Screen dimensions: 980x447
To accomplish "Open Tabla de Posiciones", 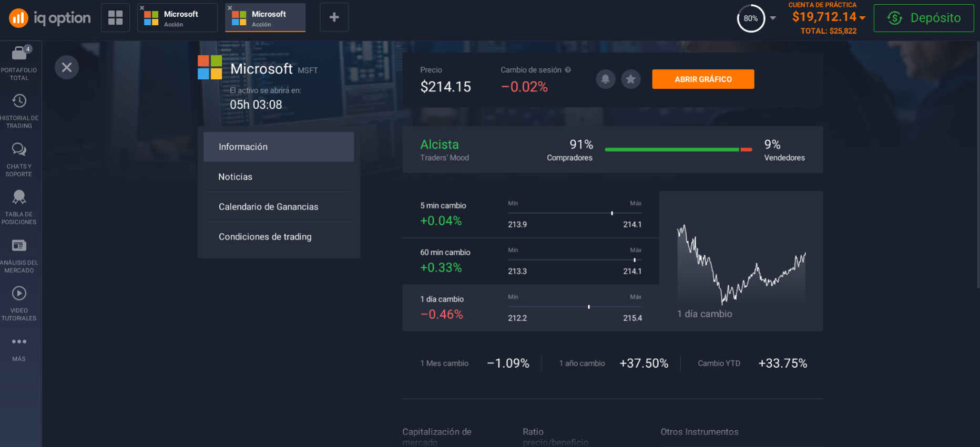I will (19, 207).
